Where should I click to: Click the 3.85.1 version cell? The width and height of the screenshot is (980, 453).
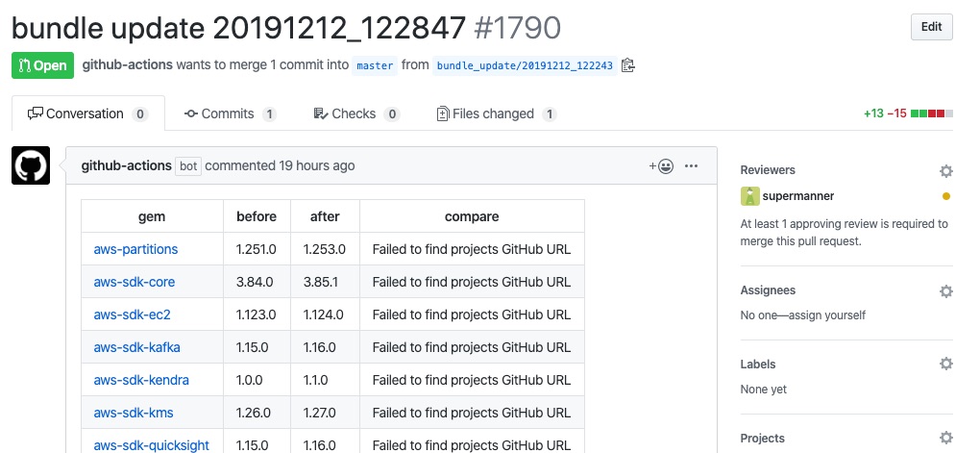(x=325, y=282)
